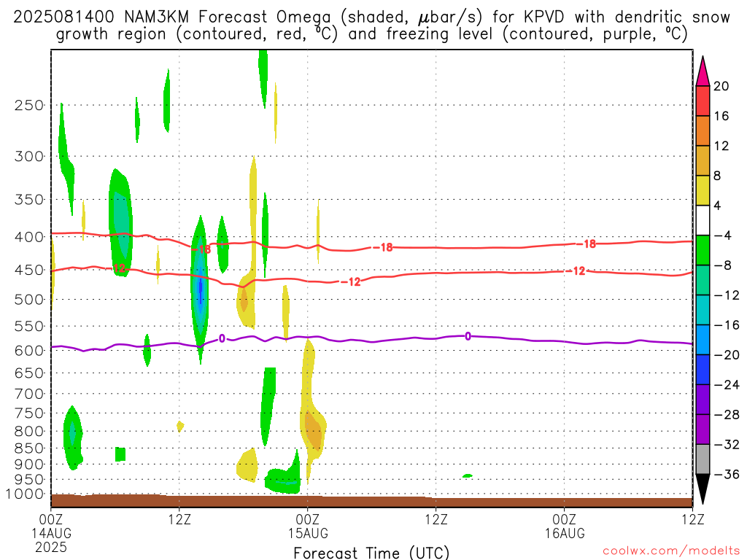Click the black downward arrow at colorbar bottom

click(x=703, y=489)
